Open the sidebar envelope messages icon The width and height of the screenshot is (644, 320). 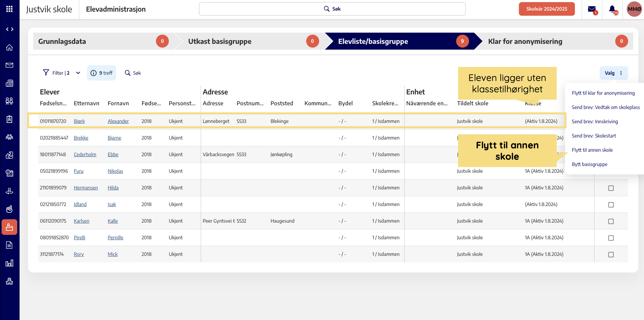[9, 65]
